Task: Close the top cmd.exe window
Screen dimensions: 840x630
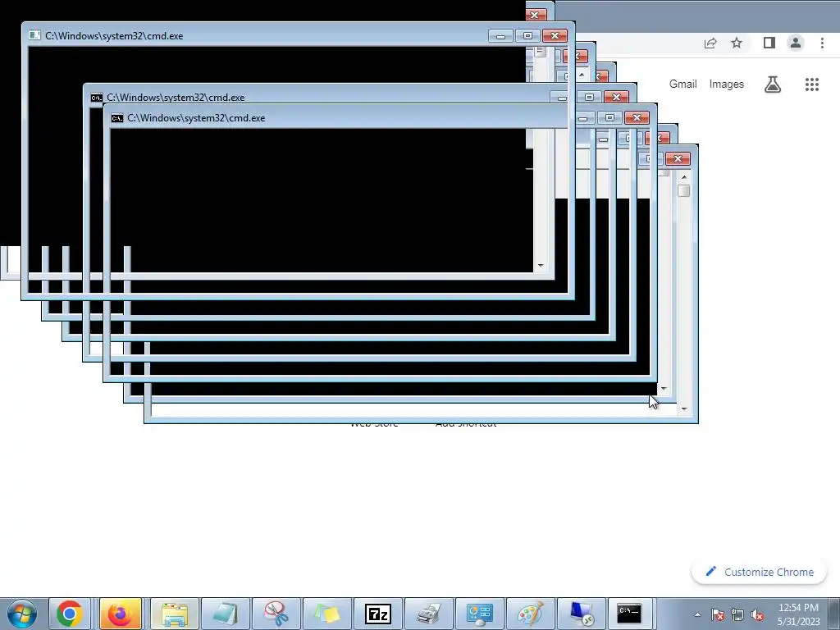Action: click(x=555, y=36)
